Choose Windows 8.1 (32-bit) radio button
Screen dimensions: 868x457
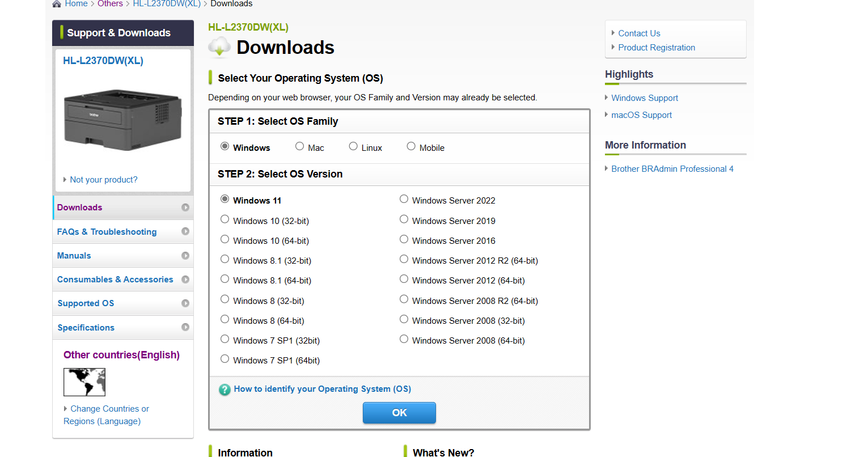pyautogui.click(x=225, y=259)
